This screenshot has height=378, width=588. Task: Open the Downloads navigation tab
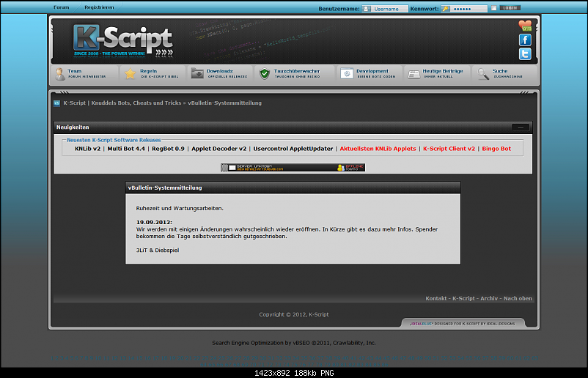tap(219, 73)
